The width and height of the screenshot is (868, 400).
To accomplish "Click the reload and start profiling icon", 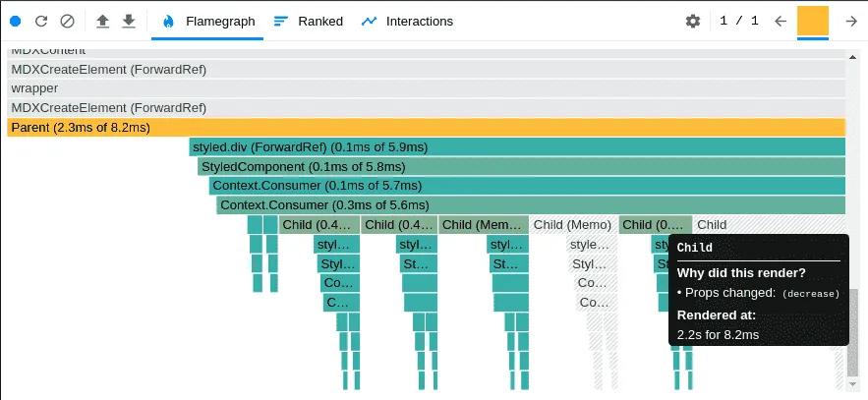I will click(x=41, y=21).
